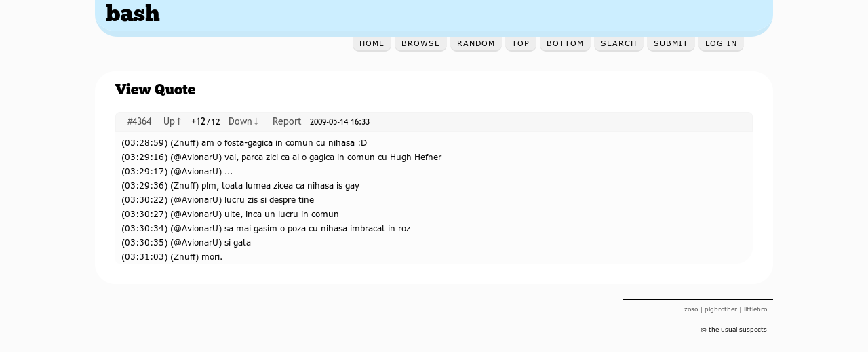Vote Down on quote #4364
This screenshot has height=352, width=868.
(243, 121)
